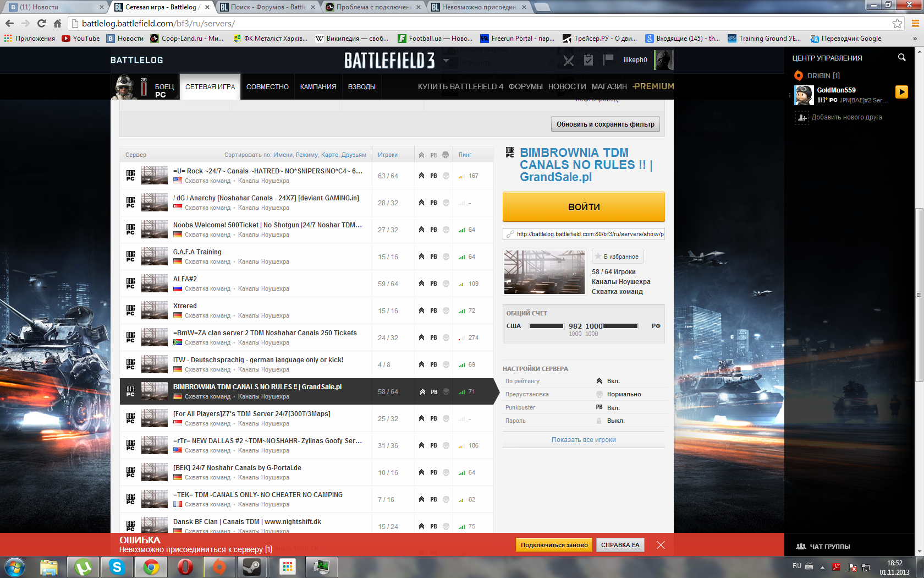
Task: Sort by PB Punkbuster column header
Action: 433,155
